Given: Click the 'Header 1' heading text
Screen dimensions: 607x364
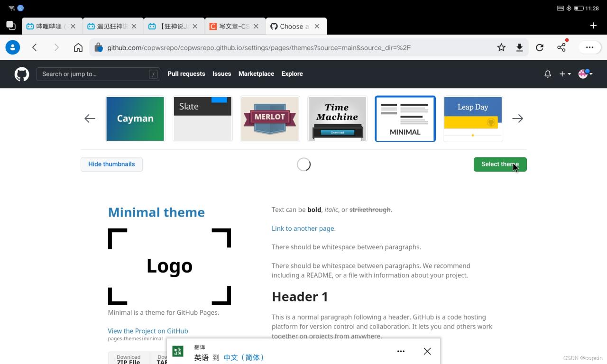Looking at the screenshot, I should [300, 297].
